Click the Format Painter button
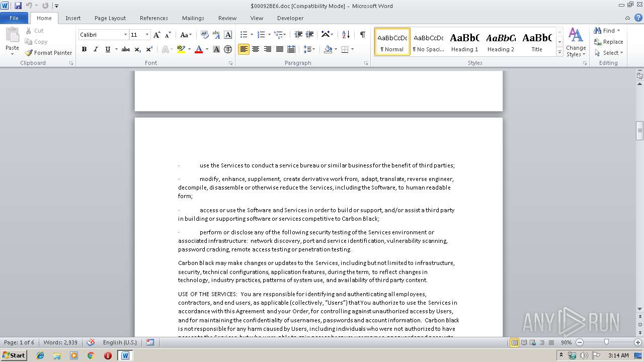 coord(48,53)
